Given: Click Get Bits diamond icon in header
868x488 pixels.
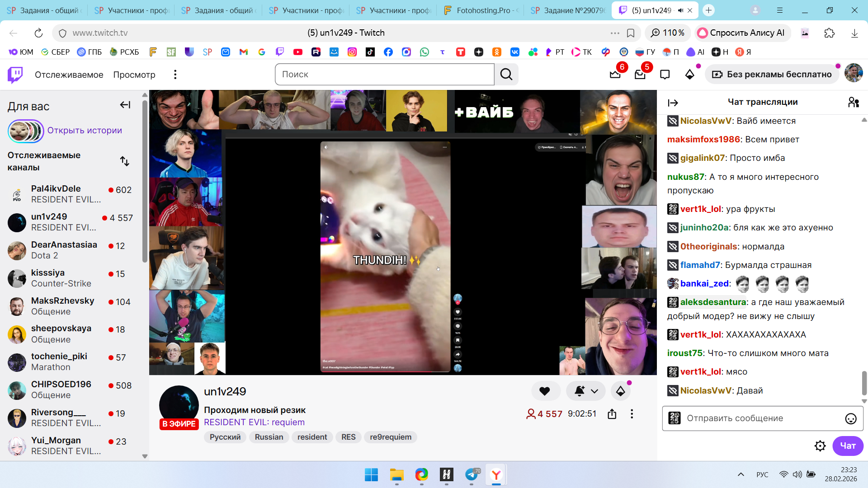Looking at the screenshot, I should (x=690, y=75).
